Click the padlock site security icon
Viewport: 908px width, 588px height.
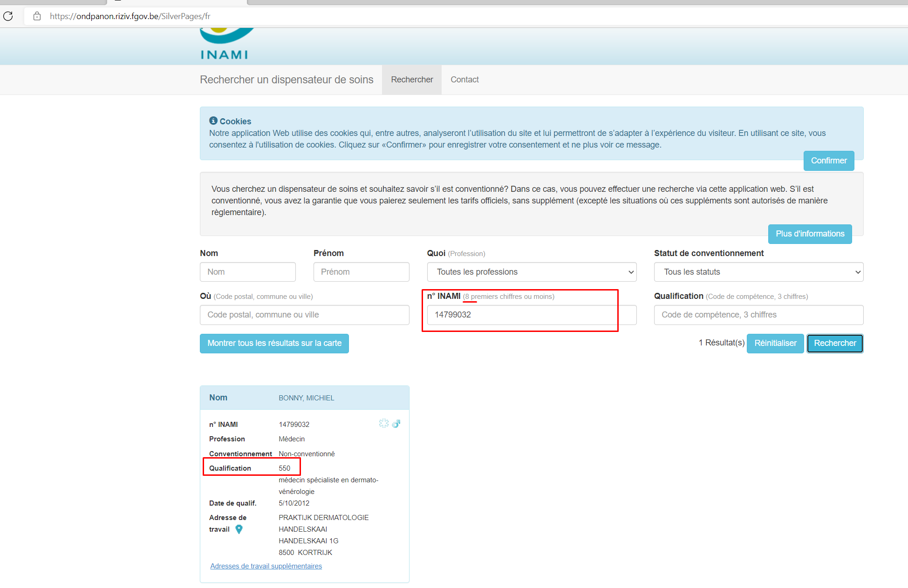click(37, 16)
